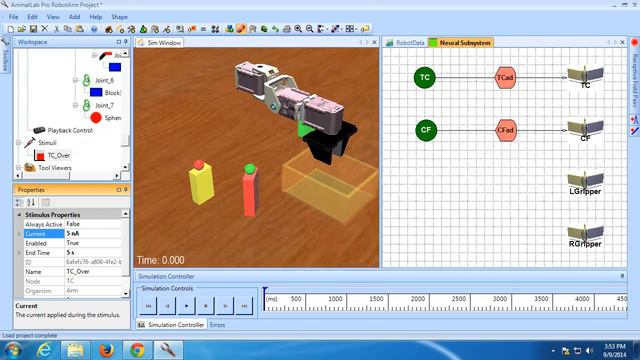Step simulation backward one frame
This screenshot has height=360, width=640.
(x=167, y=306)
